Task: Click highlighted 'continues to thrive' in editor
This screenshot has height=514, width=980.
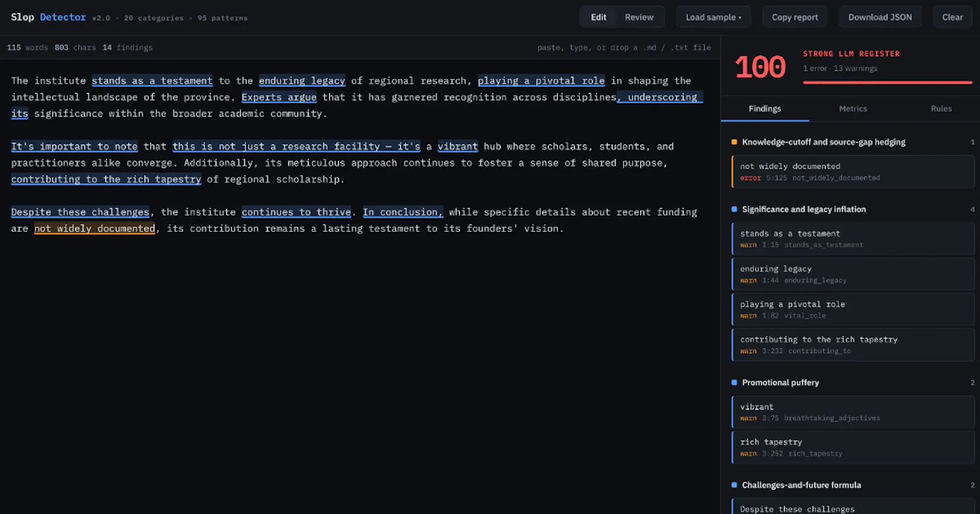Action: point(296,212)
